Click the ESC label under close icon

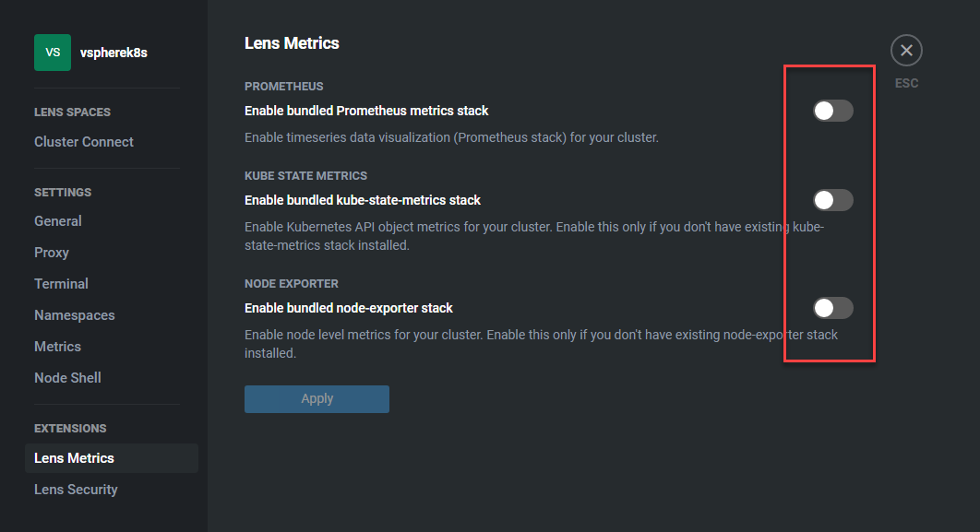[x=906, y=83]
